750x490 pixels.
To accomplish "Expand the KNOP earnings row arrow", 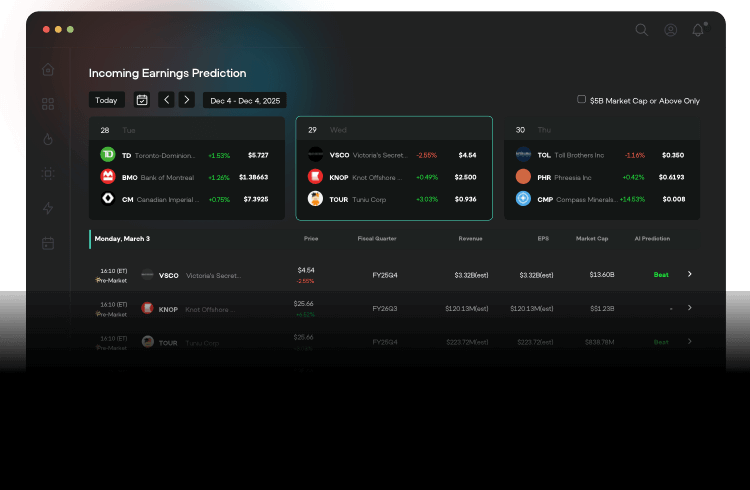I will (x=689, y=308).
